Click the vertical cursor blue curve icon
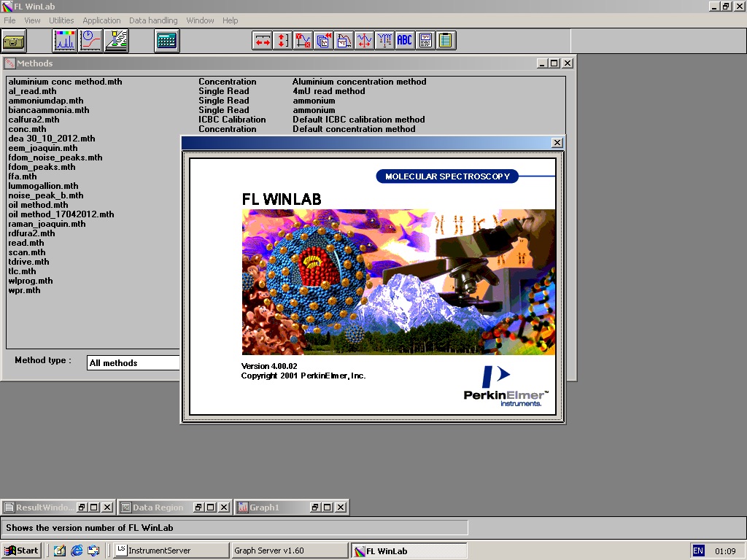The height and width of the screenshot is (560, 747). (365, 41)
